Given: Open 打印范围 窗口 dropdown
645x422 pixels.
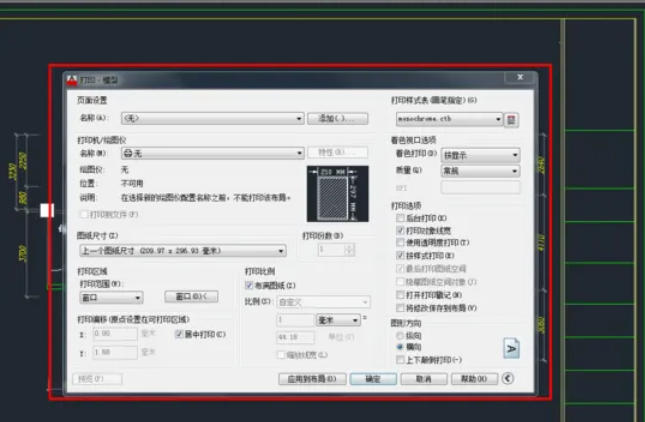Looking at the screenshot, I should tap(111, 297).
